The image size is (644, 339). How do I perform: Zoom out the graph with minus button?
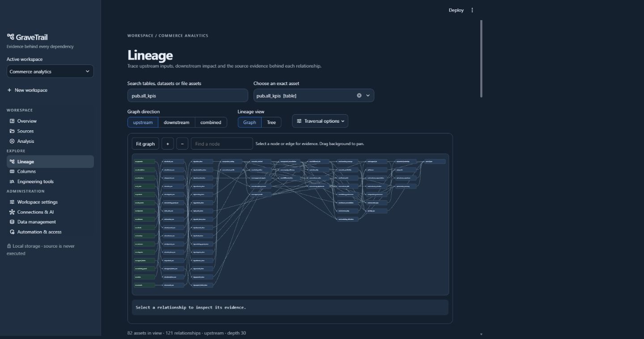tap(182, 144)
